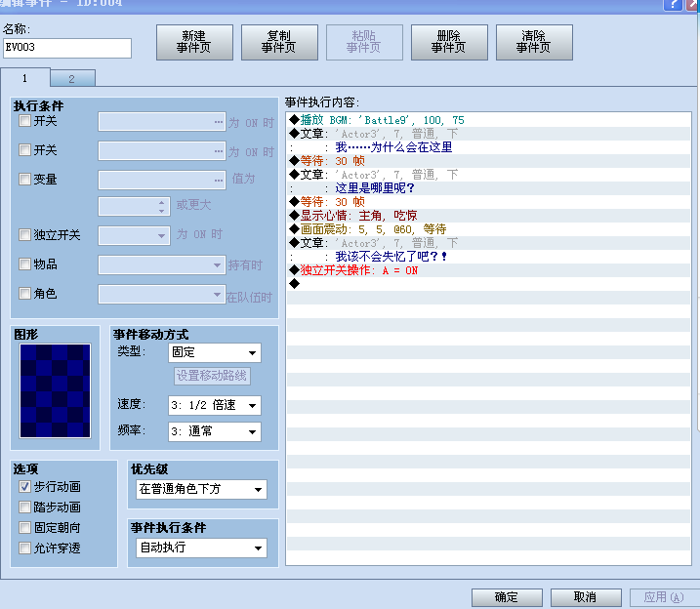The image size is (700, 609).
Task: Enable the 角色 condition checkbox
Action: click(24, 294)
